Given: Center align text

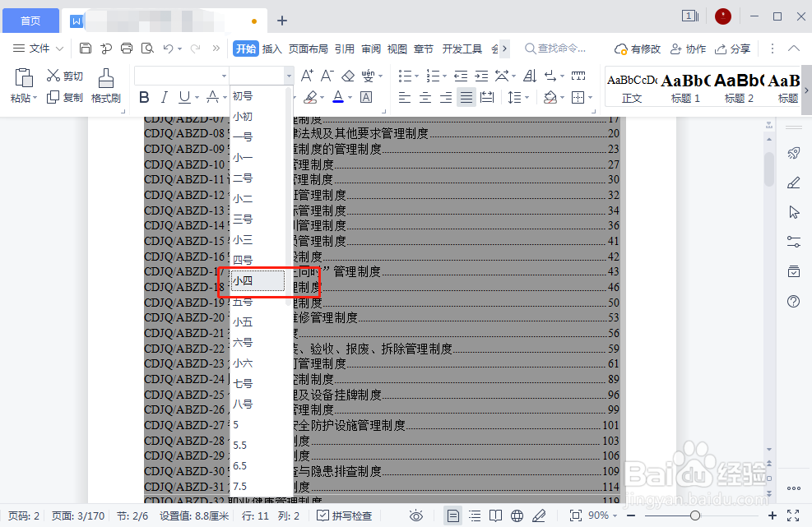Looking at the screenshot, I should [x=425, y=97].
